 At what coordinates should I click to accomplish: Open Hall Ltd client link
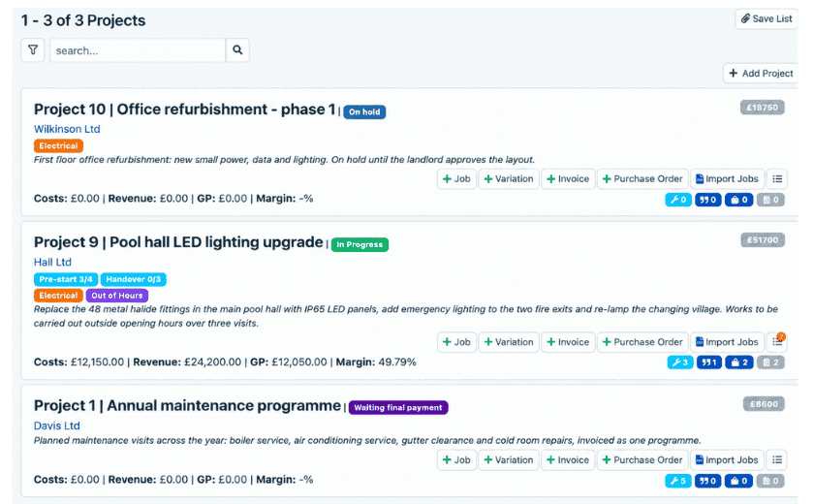52,262
